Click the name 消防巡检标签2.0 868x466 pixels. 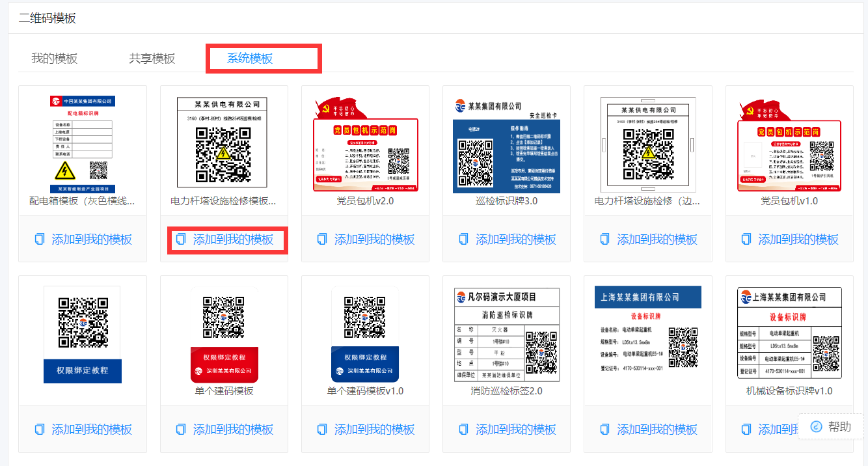[507, 391]
